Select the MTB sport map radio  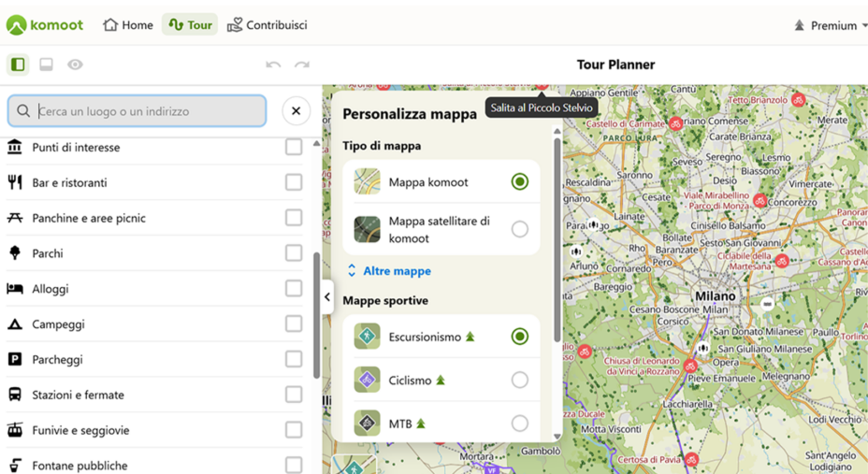(520, 424)
